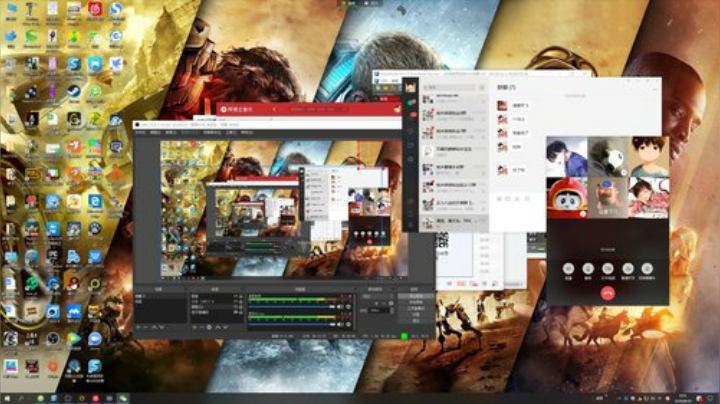Click the Windows Start button

(x=7, y=398)
